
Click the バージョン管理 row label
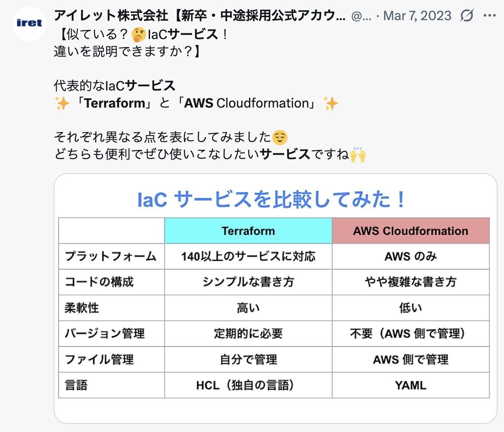(105, 333)
